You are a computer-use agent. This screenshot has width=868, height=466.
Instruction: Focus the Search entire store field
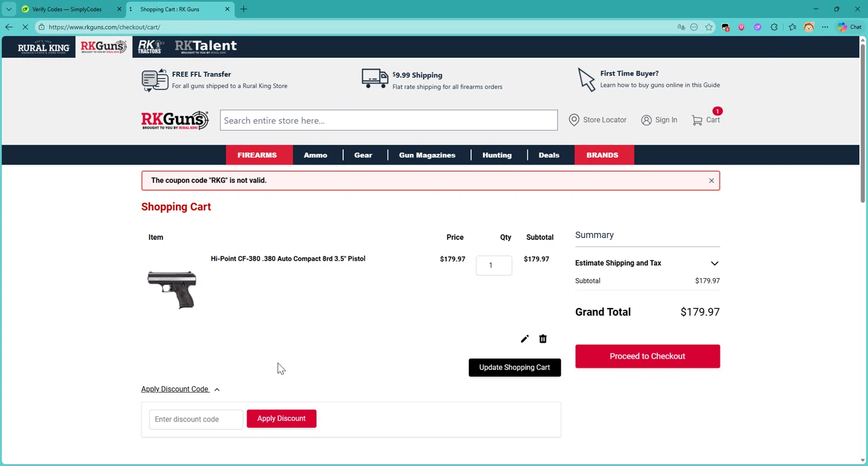click(x=389, y=120)
